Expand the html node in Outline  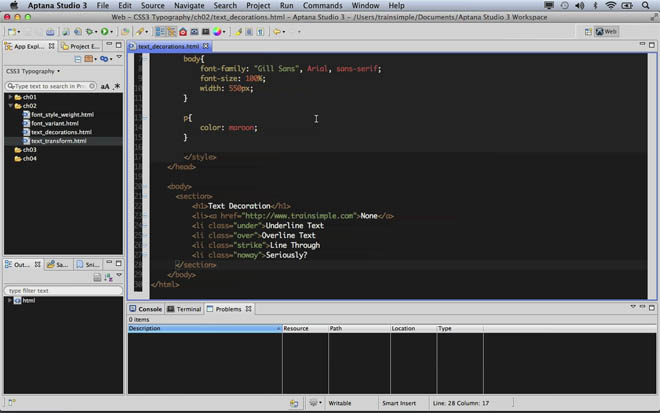(10, 300)
